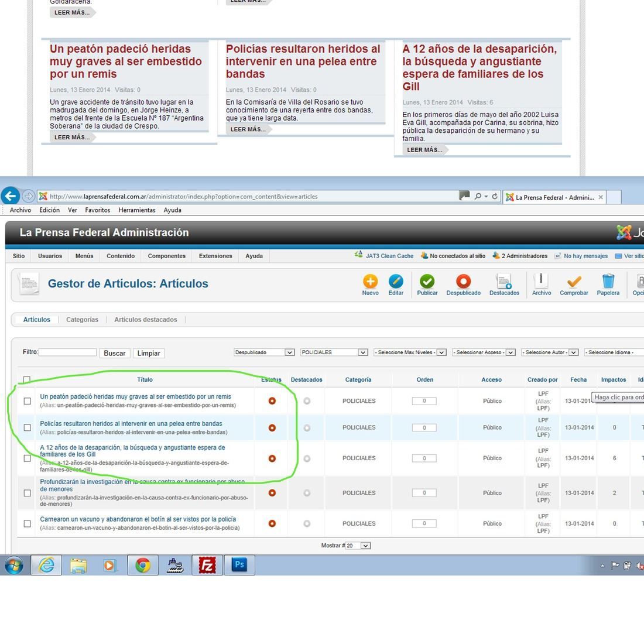Open the Seleccione Autor dropdown

pyautogui.click(x=550, y=352)
